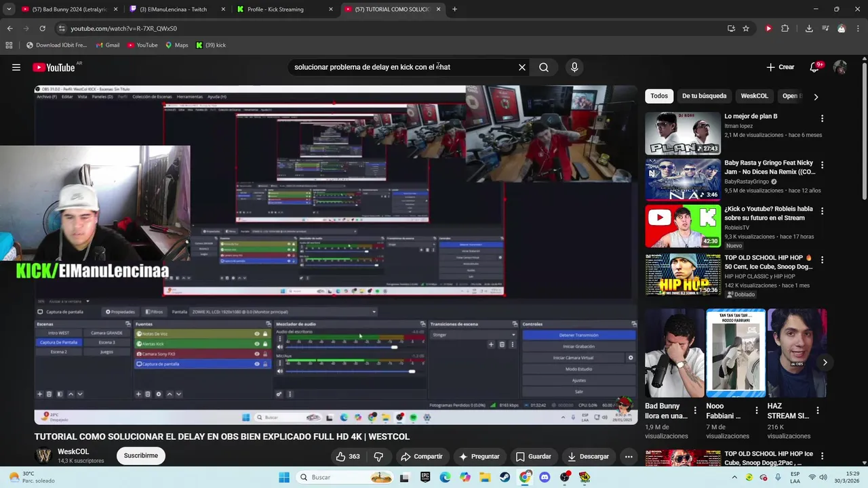
Task: Switch to the Profile Kick Streaming tab
Action: pyautogui.click(x=285, y=9)
